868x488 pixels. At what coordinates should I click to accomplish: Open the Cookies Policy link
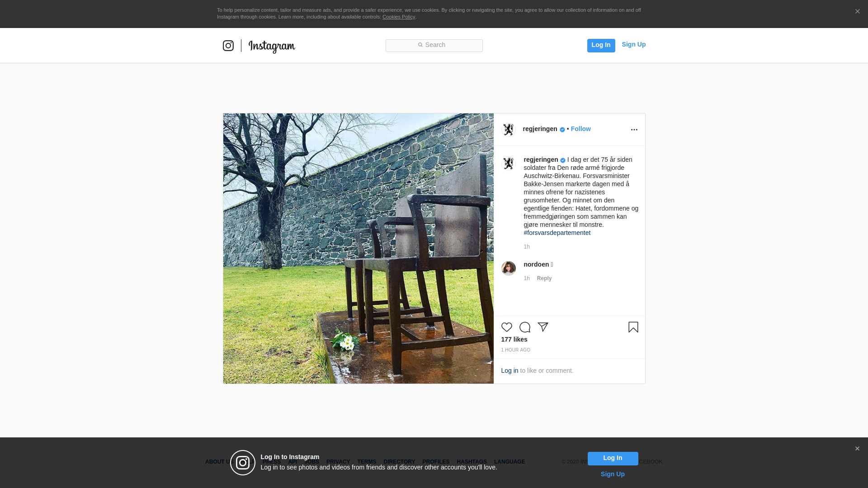pos(399,17)
